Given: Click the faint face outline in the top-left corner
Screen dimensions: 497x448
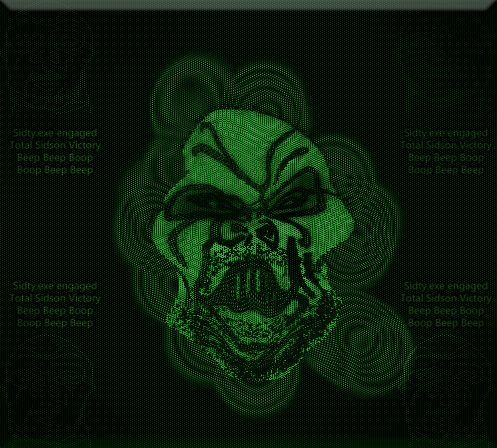Looking at the screenshot, I should (x=50, y=63).
